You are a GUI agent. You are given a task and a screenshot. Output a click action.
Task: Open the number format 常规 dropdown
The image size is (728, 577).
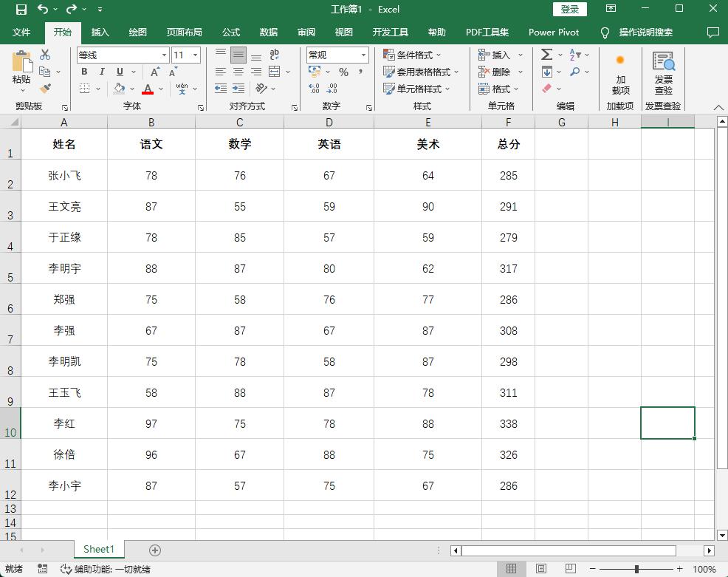pos(363,55)
